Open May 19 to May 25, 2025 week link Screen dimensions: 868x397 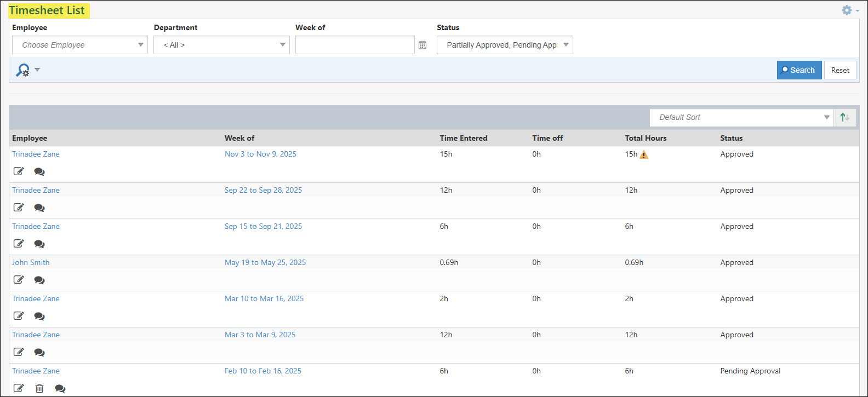tap(265, 262)
